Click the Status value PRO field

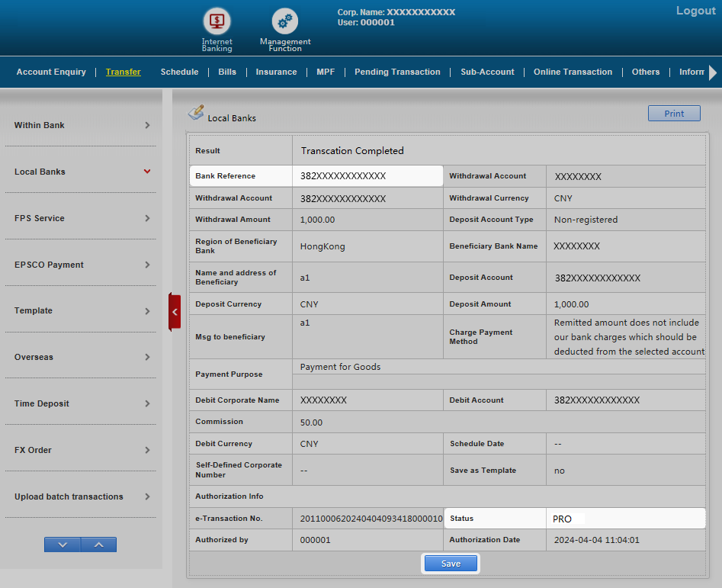coord(624,519)
